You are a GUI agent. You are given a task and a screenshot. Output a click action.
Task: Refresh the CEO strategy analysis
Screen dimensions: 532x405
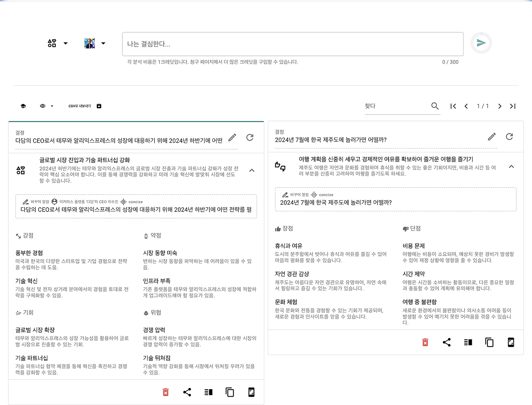(x=250, y=137)
